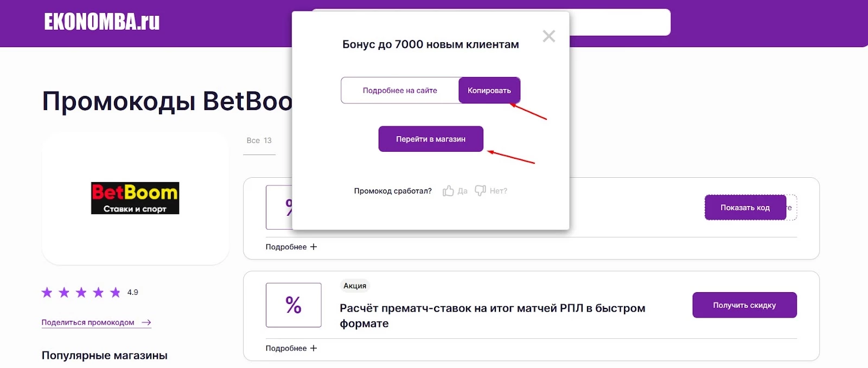Click the BetBoom logo thumbnail
This screenshot has width=868, height=368.
pos(135,198)
